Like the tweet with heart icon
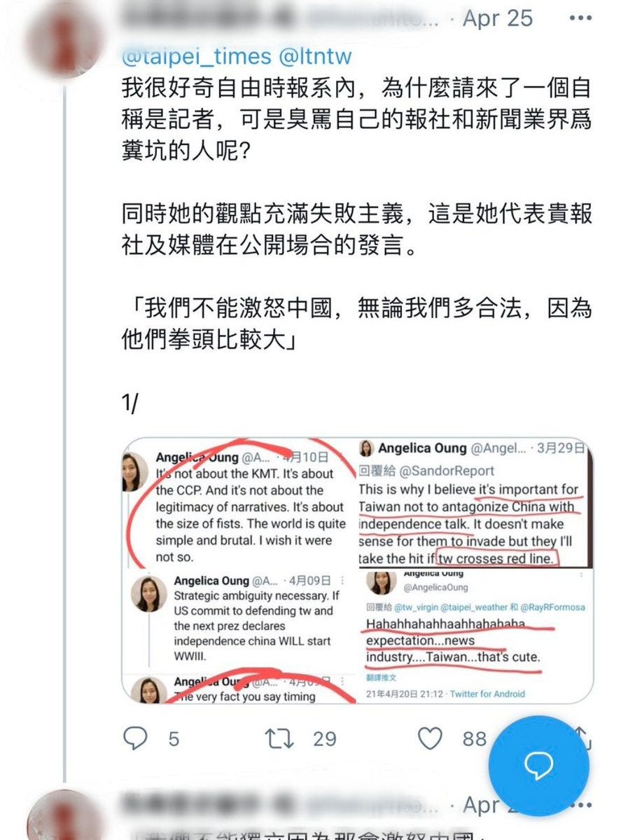Screen dimensions: 621x840 tap(430, 738)
